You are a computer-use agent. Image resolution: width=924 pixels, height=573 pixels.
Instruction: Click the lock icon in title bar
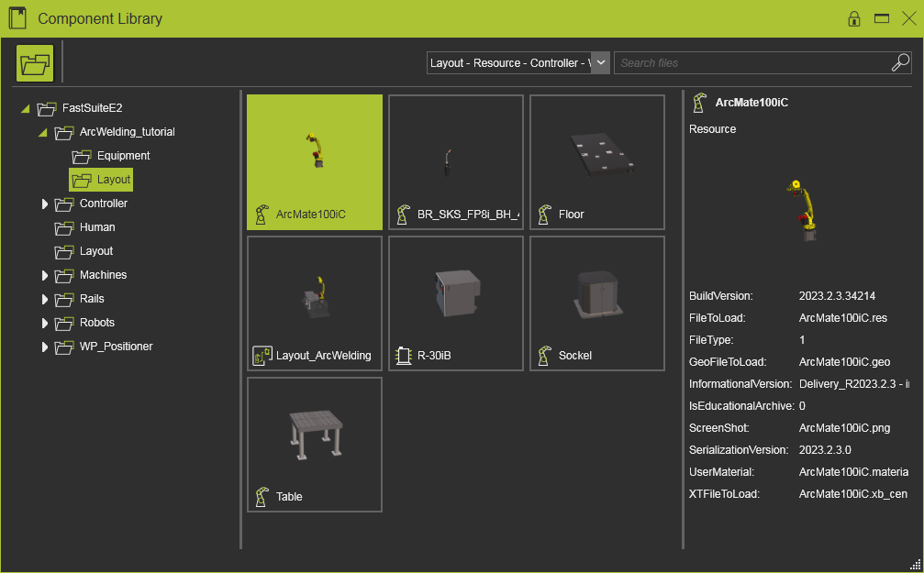coord(853,18)
